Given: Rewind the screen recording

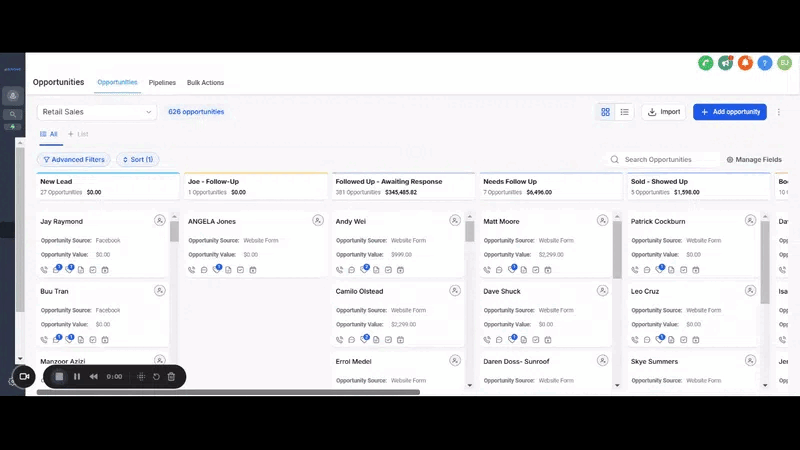Looking at the screenshot, I should pyautogui.click(x=94, y=377).
